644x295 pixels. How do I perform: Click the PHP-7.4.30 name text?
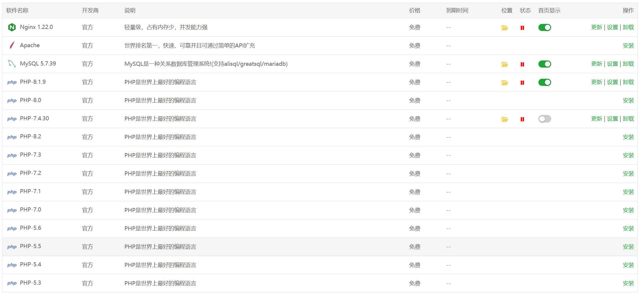[x=34, y=119]
